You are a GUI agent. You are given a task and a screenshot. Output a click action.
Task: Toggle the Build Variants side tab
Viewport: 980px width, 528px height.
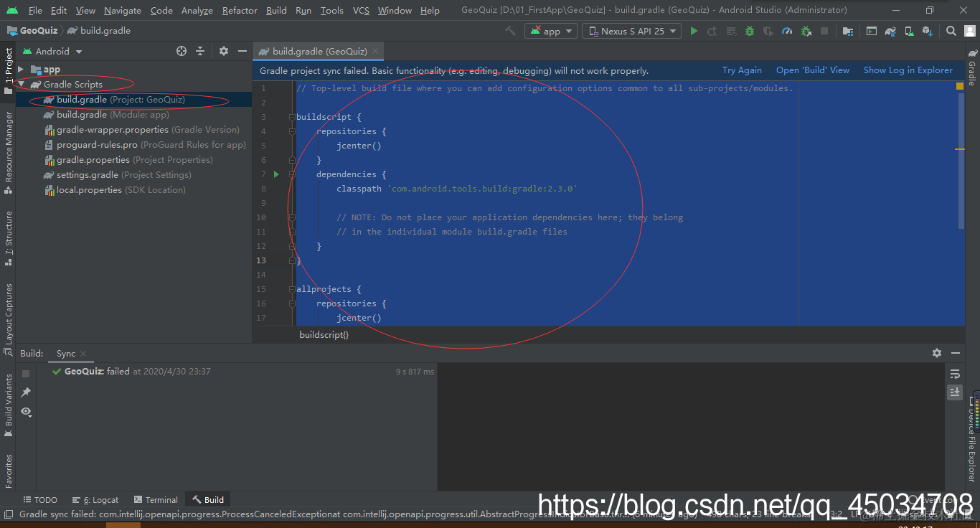click(x=8, y=404)
